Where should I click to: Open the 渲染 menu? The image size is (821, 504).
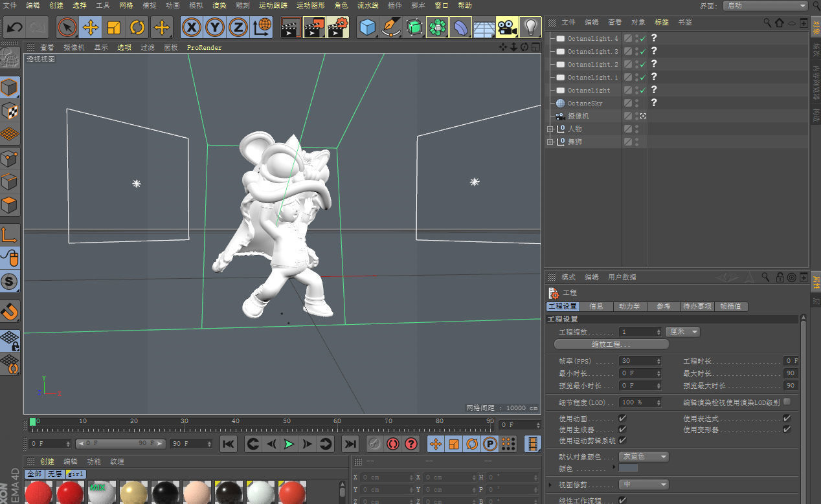(219, 5)
